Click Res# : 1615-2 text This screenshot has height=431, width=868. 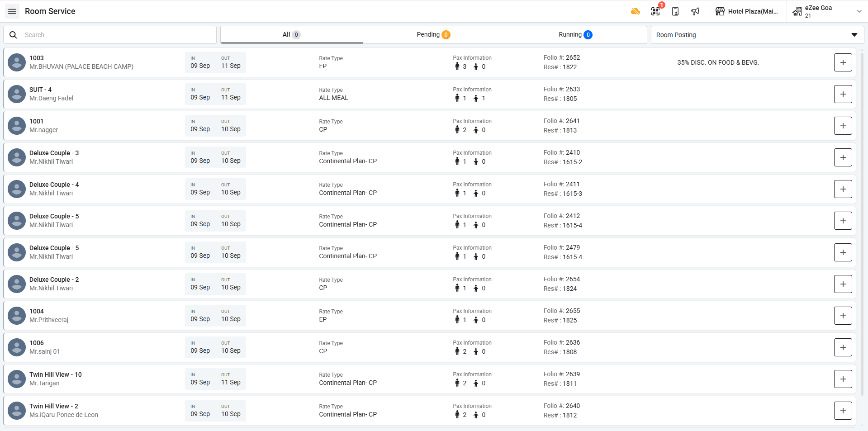pos(563,162)
